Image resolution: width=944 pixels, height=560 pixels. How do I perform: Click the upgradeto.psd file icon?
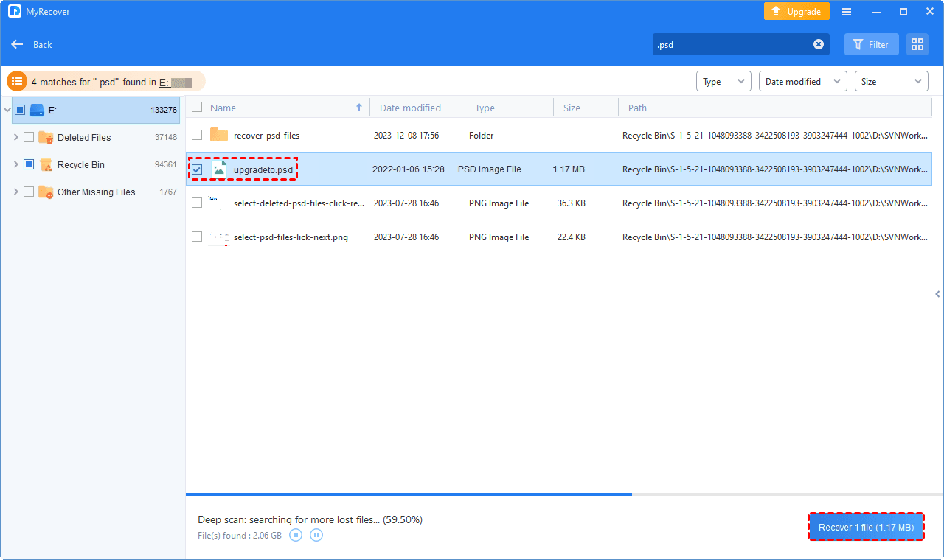point(219,169)
